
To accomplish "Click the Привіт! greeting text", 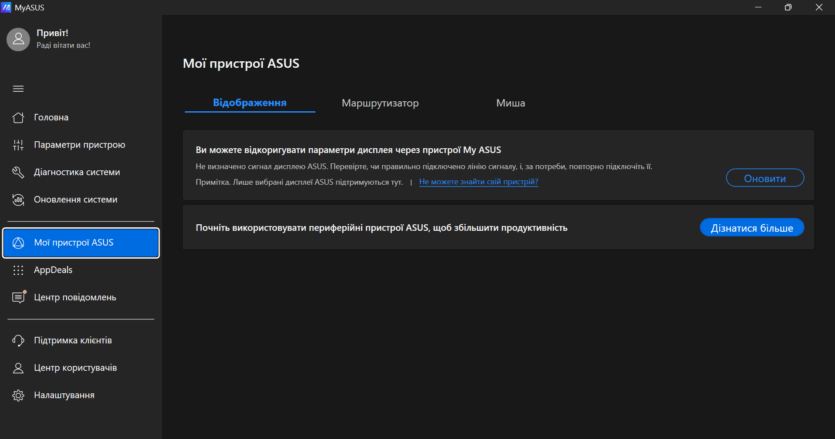I will [x=52, y=32].
